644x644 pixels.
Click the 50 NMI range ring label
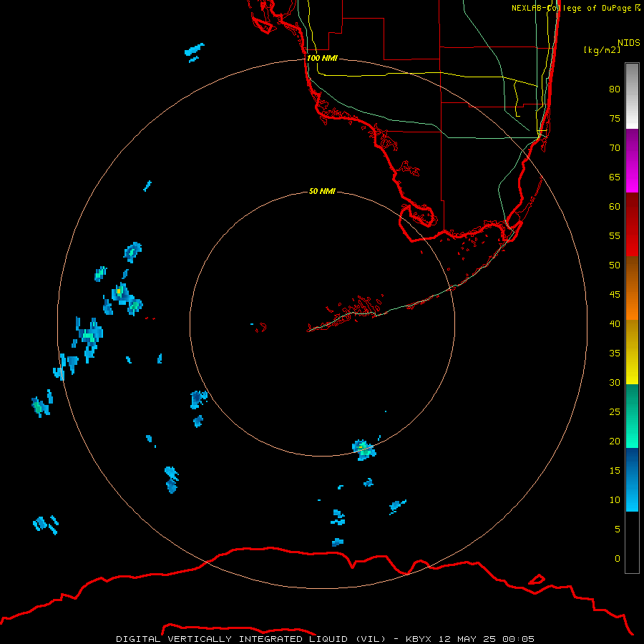[x=322, y=191]
